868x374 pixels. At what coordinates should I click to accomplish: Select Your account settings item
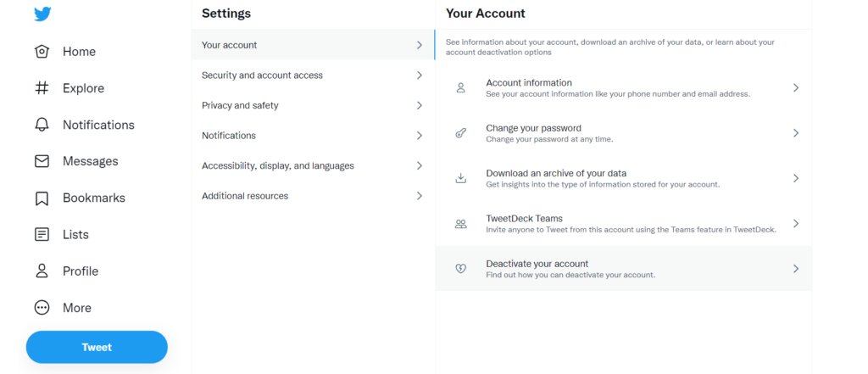point(313,45)
